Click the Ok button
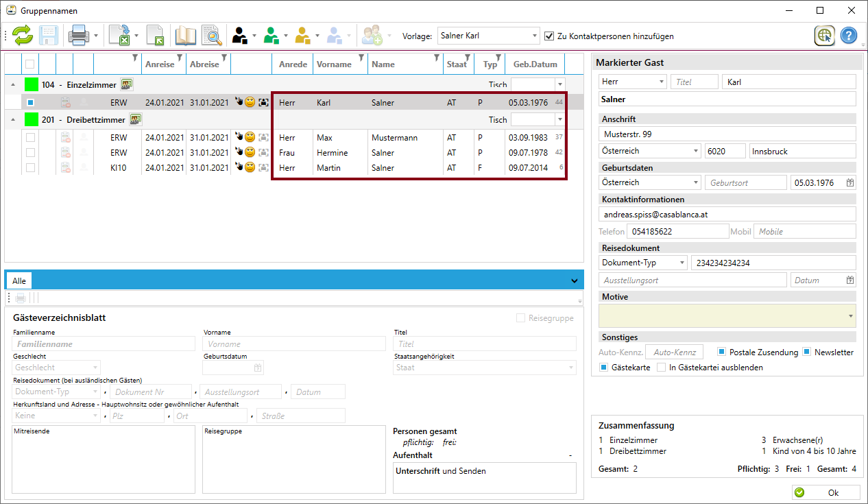Screen dimensions: 868x504 [826, 492]
